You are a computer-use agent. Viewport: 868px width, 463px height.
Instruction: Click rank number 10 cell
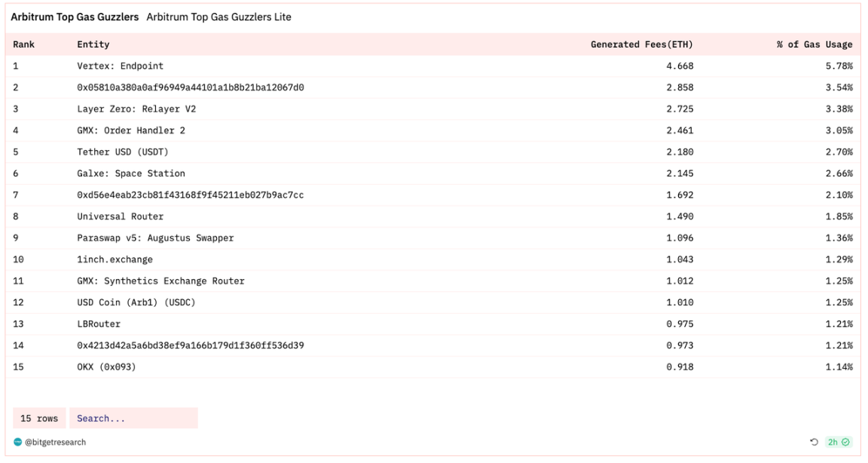(x=18, y=259)
